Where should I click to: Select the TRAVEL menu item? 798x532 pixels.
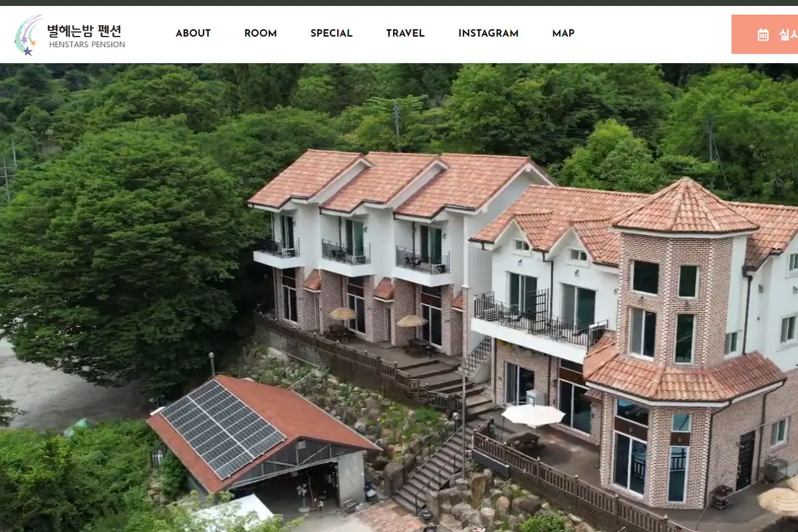(x=405, y=33)
